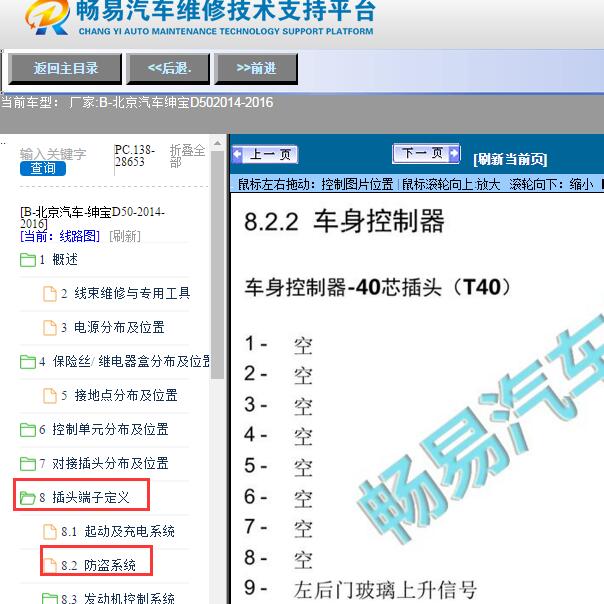The height and width of the screenshot is (604, 604).
Task: Click open folder icon beside 8 插头端子定义
Action: pyautogui.click(x=28, y=498)
